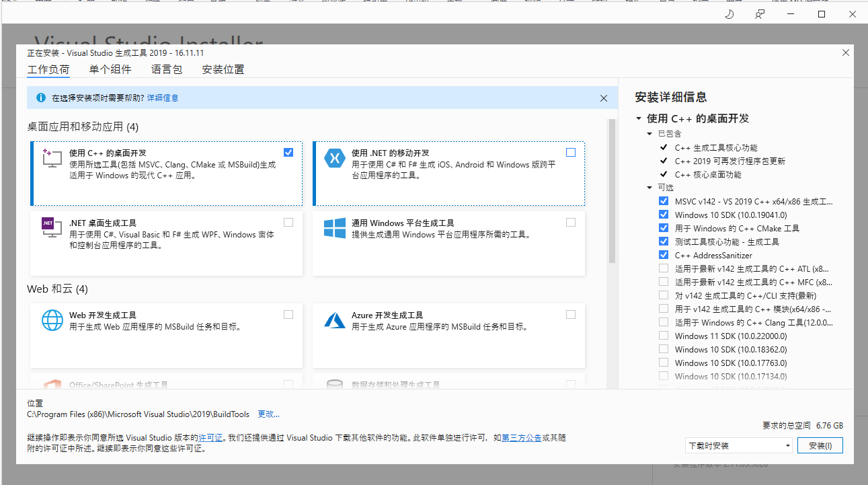Viewport: 868px width, 485px height.
Task: Collapse the 可选 section
Action: coord(650,187)
